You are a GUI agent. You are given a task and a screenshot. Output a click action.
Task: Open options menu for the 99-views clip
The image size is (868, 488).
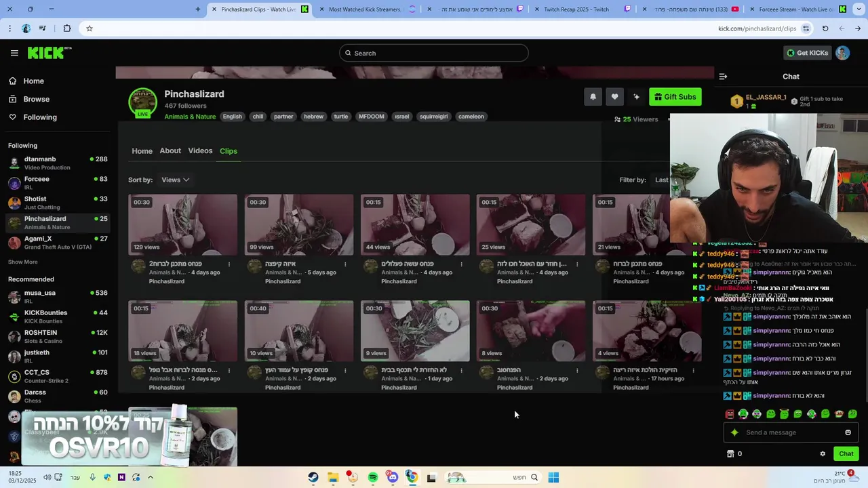(345, 264)
